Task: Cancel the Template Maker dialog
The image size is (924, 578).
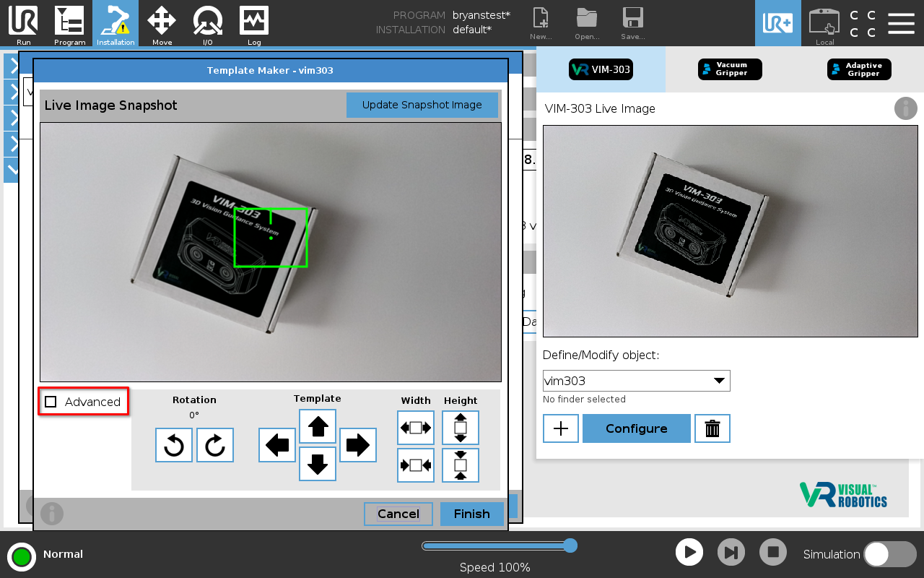Action: (x=398, y=514)
